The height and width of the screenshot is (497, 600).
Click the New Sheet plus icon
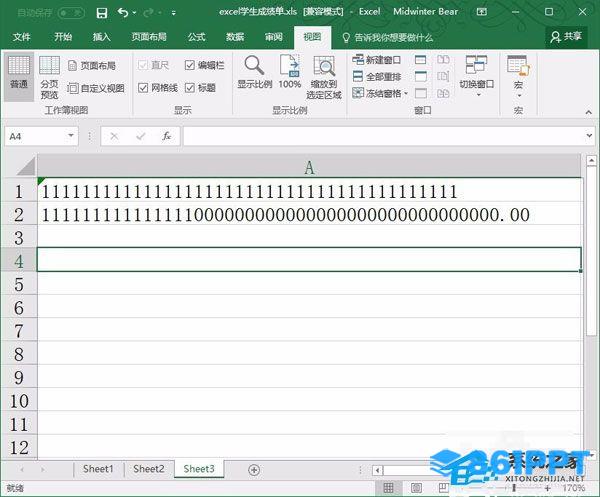254,469
